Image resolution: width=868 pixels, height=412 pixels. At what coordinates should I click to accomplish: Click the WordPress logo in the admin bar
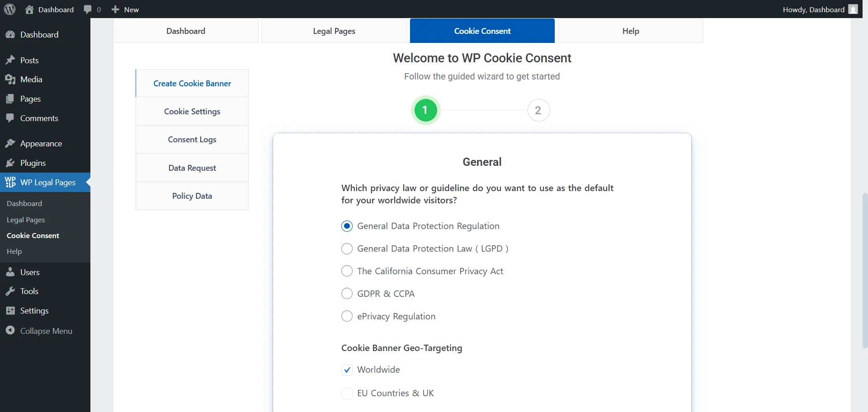pos(9,9)
